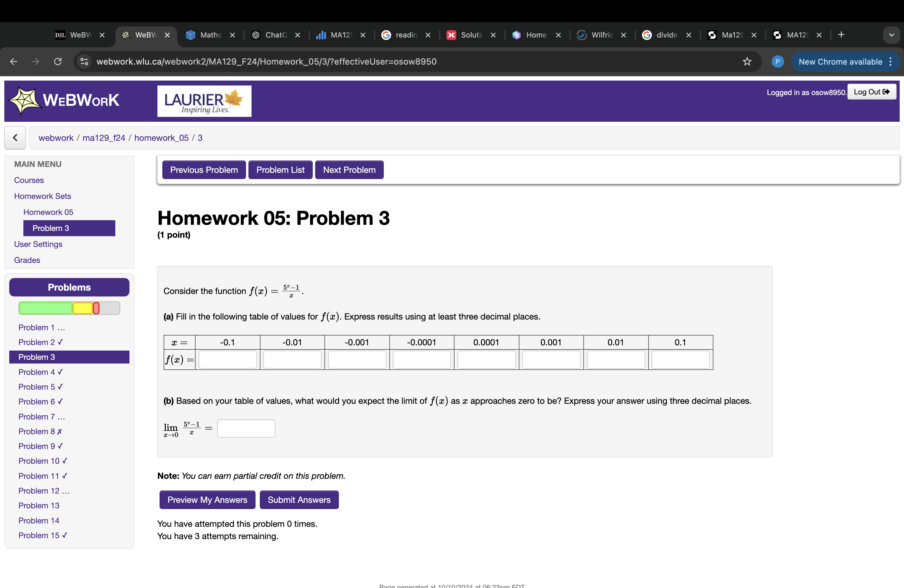
Task: Click the WeBWorK star logo icon
Action: pyautogui.click(x=24, y=100)
